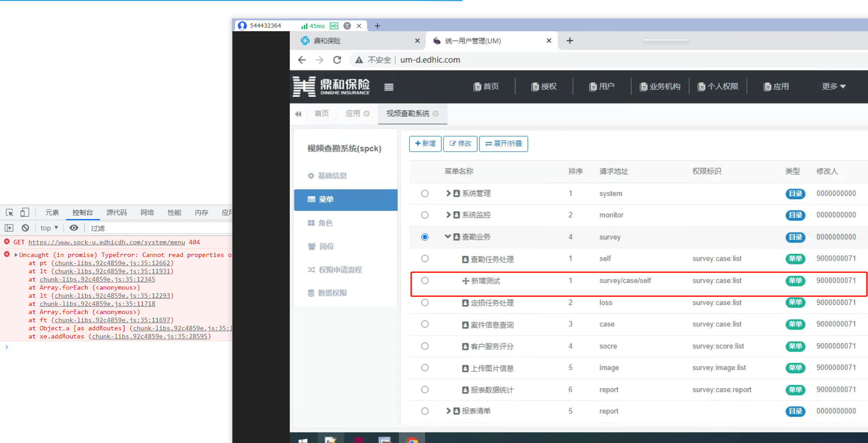Switch to the 网络 DevTools tab
The image size is (868, 443).
(147, 212)
